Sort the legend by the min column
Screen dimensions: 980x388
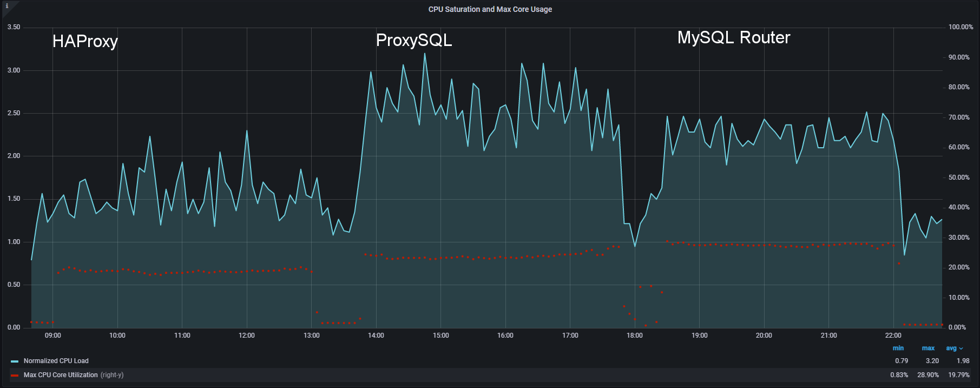coord(898,348)
